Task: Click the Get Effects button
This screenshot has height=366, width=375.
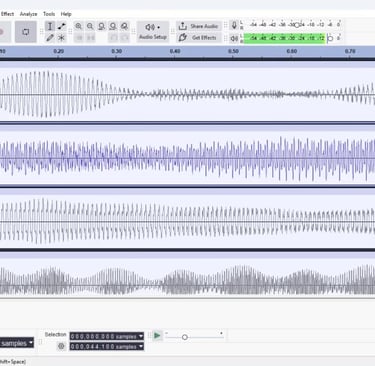Action: tap(199, 38)
